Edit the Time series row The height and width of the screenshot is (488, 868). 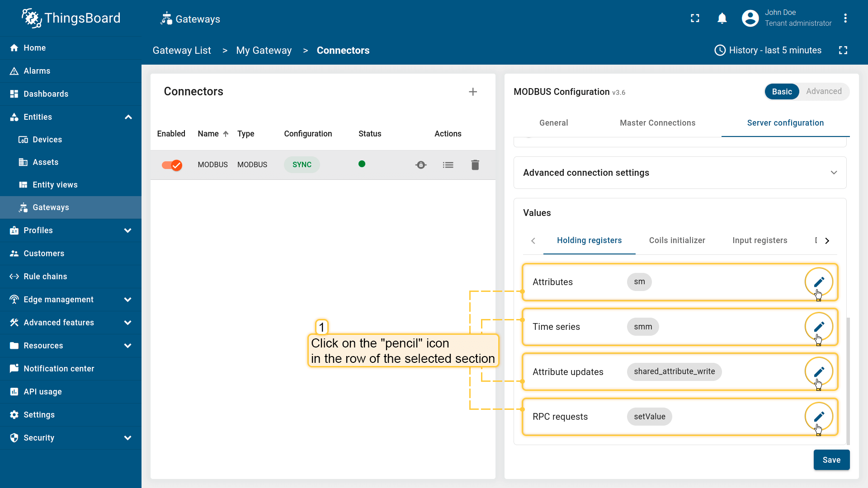coord(819,327)
